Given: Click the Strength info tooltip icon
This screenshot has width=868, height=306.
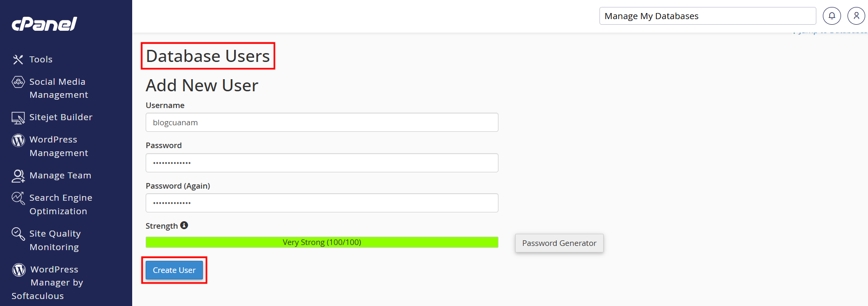Looking at the screenshot, I should pyautogui.click(x=184, y=225).
